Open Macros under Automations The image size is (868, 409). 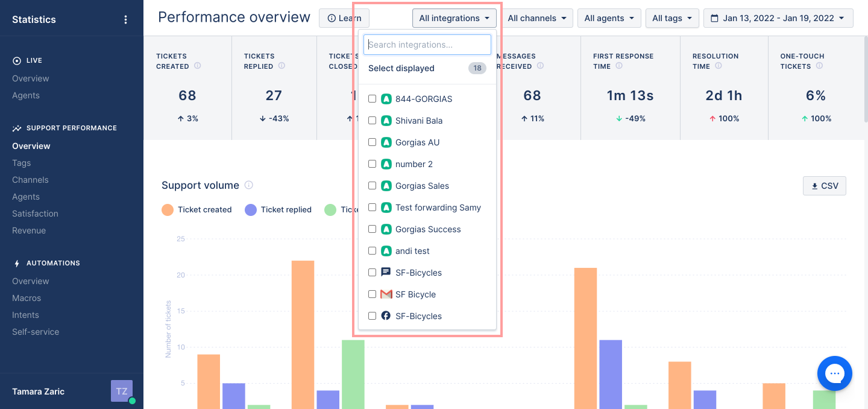(x=27, y=298)
